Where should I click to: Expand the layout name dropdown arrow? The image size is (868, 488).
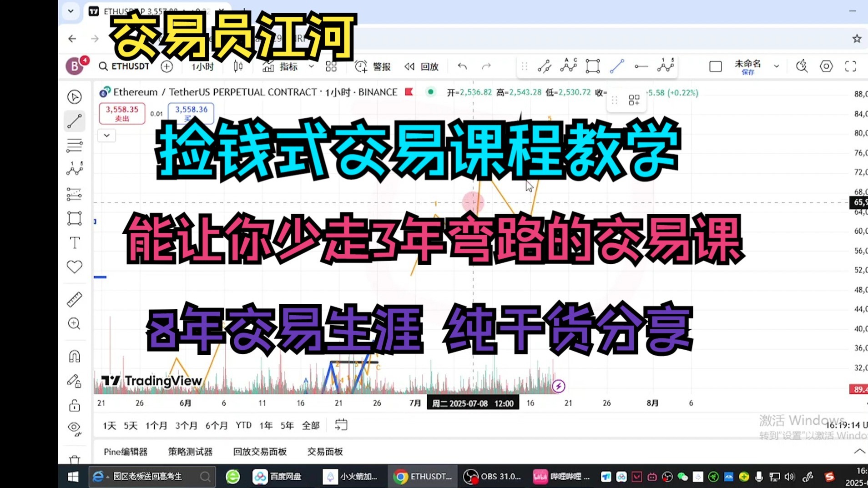pos(777,66)
